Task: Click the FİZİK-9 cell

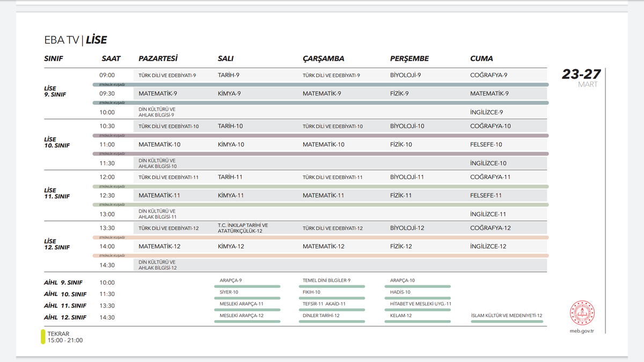Action: point(399,93)
